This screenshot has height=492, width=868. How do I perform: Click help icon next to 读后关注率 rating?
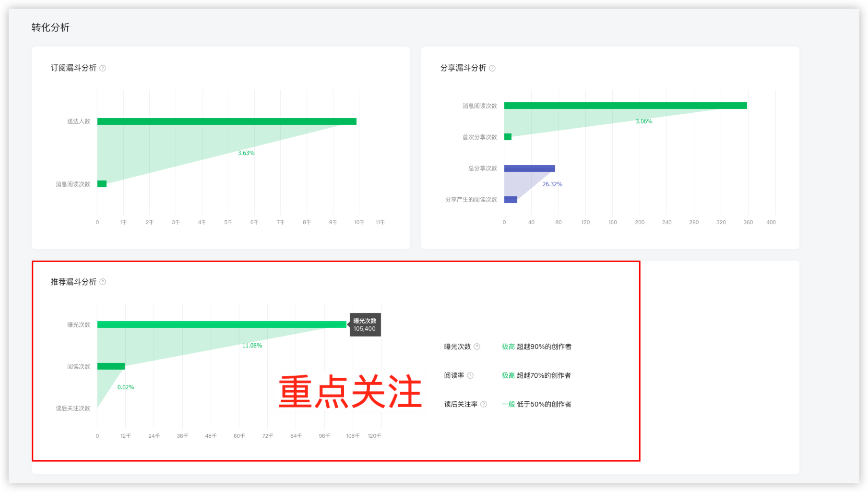(484, 404)
